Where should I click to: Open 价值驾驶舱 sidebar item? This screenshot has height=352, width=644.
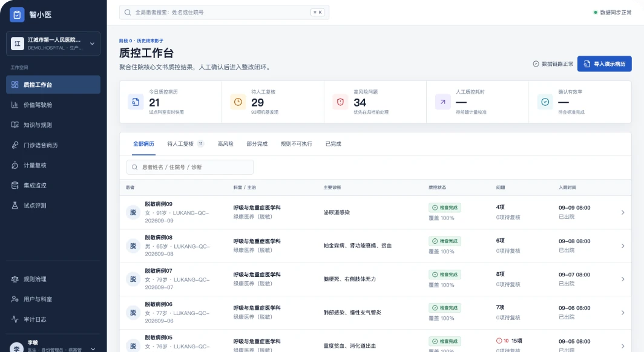pyautogui.click(x=53, y=105)
